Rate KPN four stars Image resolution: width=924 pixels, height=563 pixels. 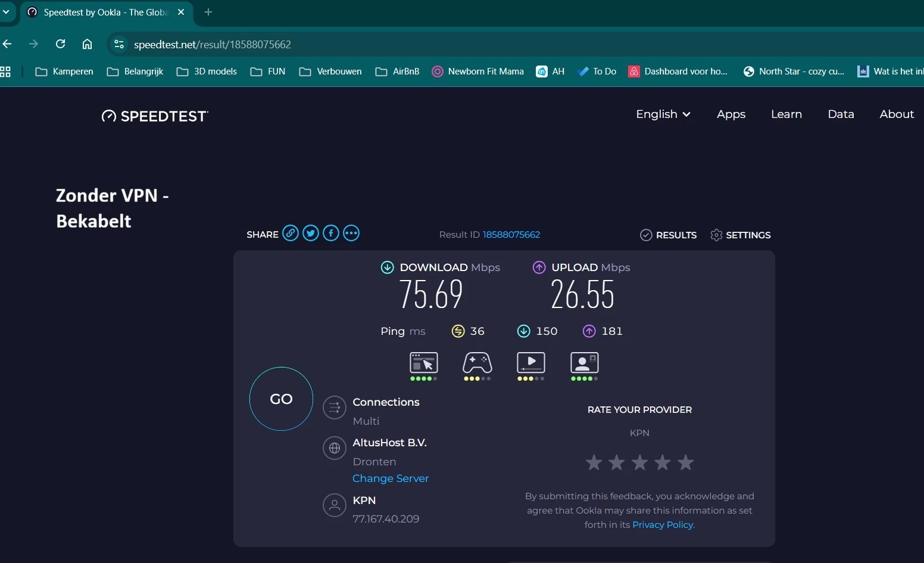pos(663,462)
